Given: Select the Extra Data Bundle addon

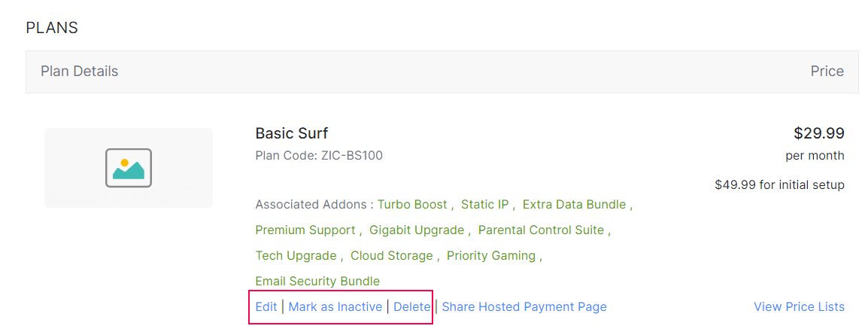Looking at the screenshot, I should point(574,204).
